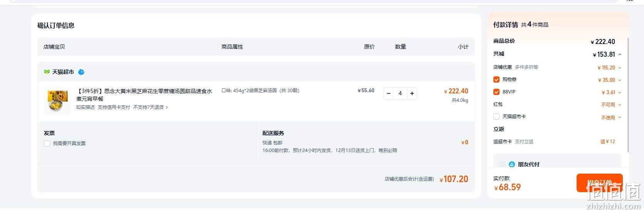644x213 pixels.
Task: Click the 天猫超市 store name
Action: click(63, 72)
